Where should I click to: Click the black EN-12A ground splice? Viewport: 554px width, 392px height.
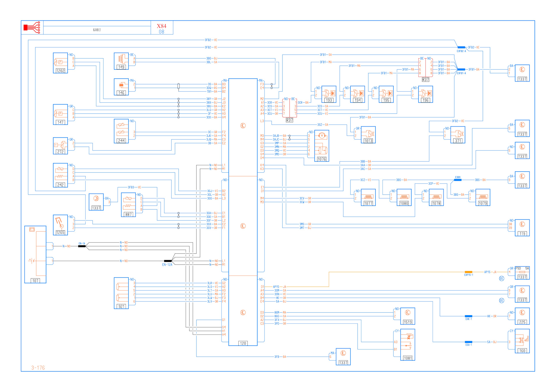168,261
